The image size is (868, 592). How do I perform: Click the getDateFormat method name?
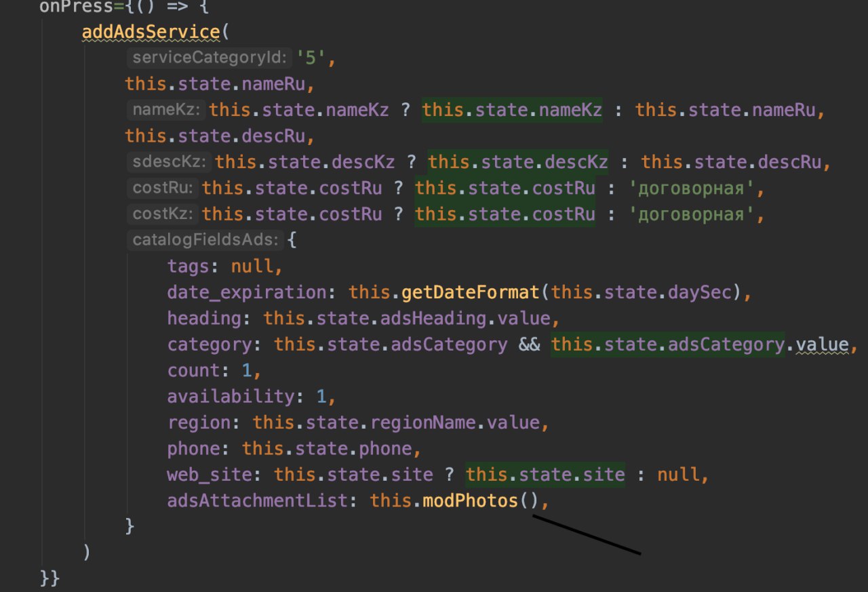point(471,292)
